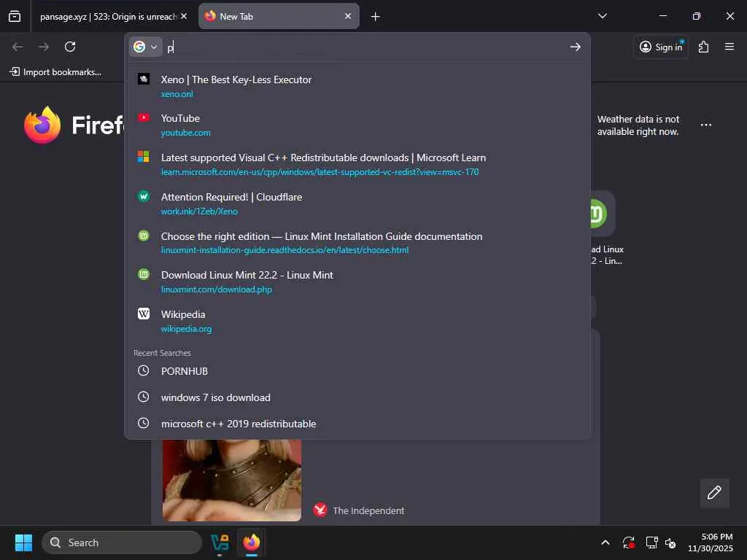Image resolution: width=747 pixels, height=560 pixels.
Task: Click the Sign in button
Action: pos(661,47)
